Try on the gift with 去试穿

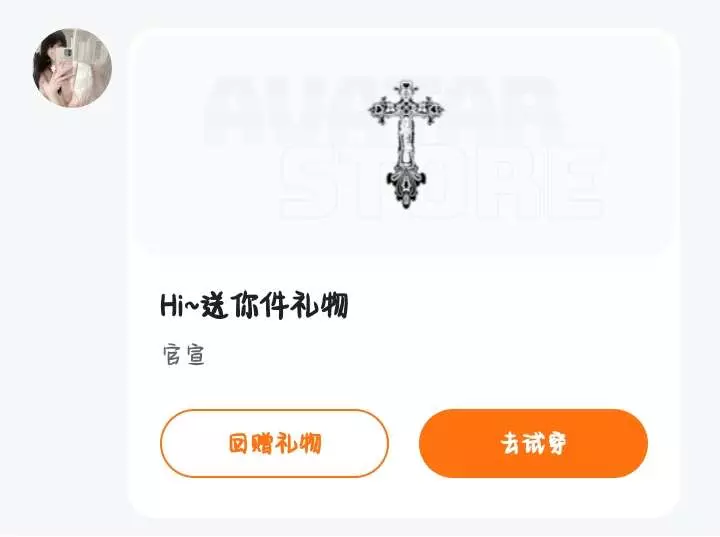pos(533,443)
